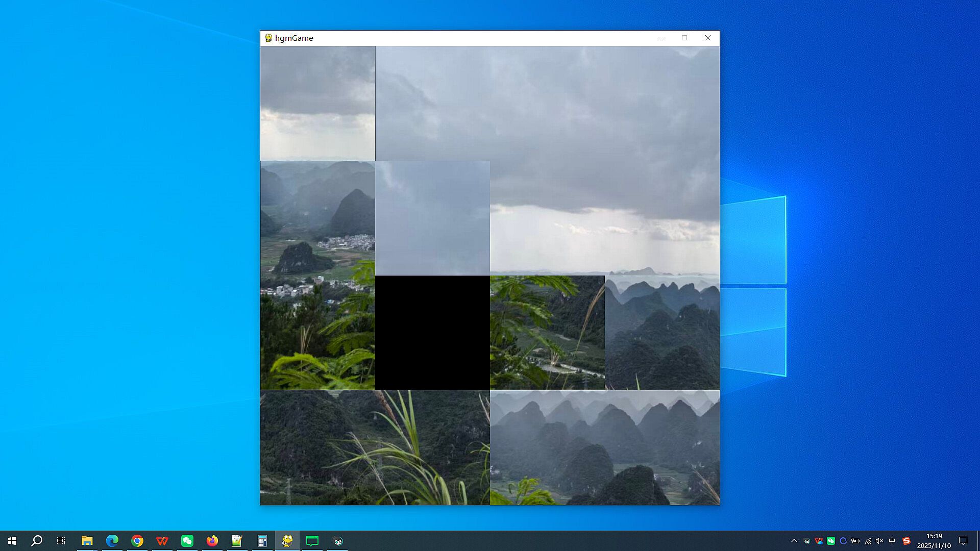Viewport: 980px width, 551px height.
Task: Expand the hidden system tray icons
Action: pos(794,541)
